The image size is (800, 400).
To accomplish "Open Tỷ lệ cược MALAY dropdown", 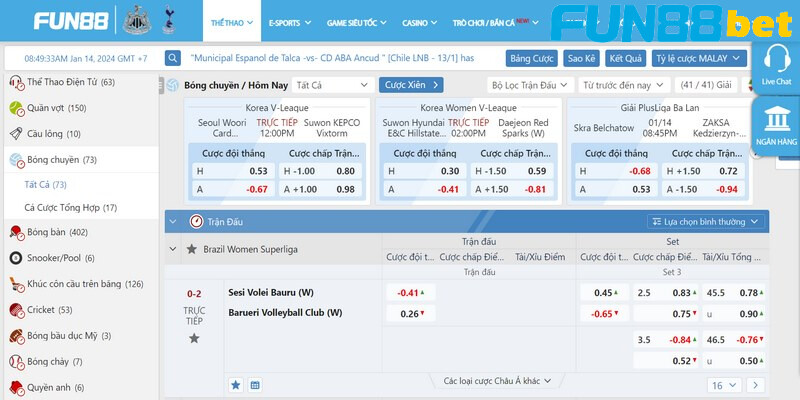I will (x=699, y=58).
